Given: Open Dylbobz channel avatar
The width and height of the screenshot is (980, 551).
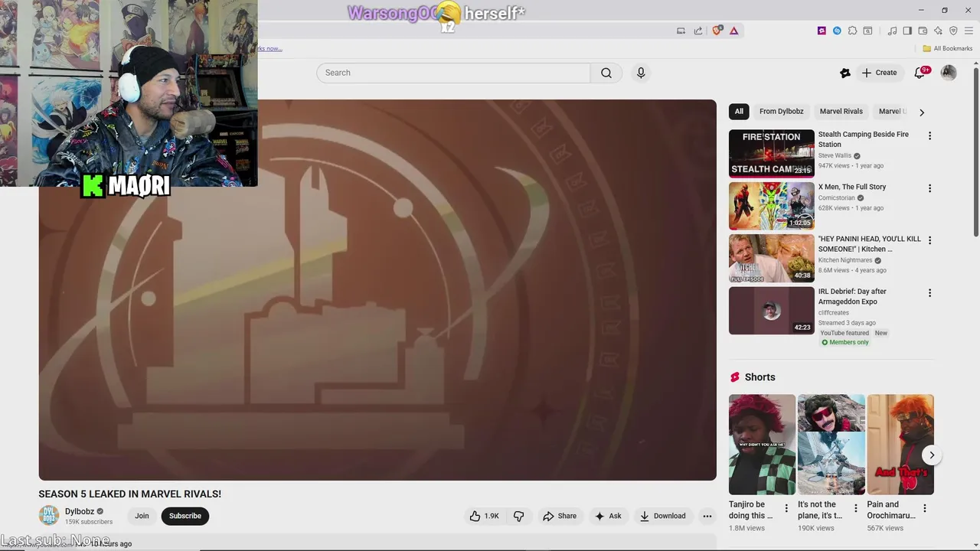Looking at the screenshot, I should tap(48, 516).
